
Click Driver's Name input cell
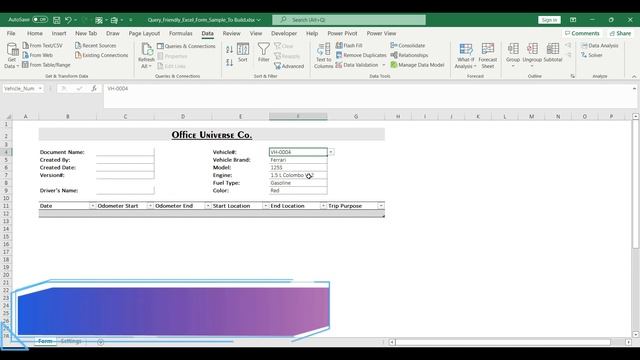tap(125, 190)
